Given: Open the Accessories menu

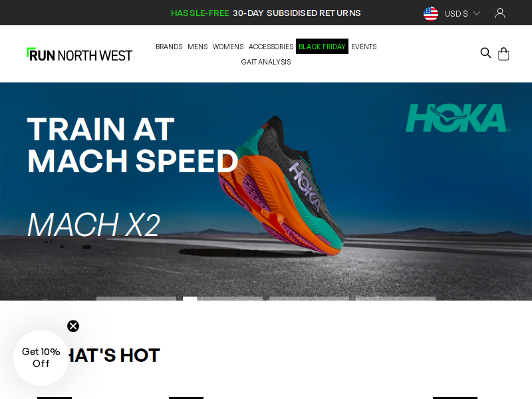Looking at the screenshot, I should tap(271, 47).
